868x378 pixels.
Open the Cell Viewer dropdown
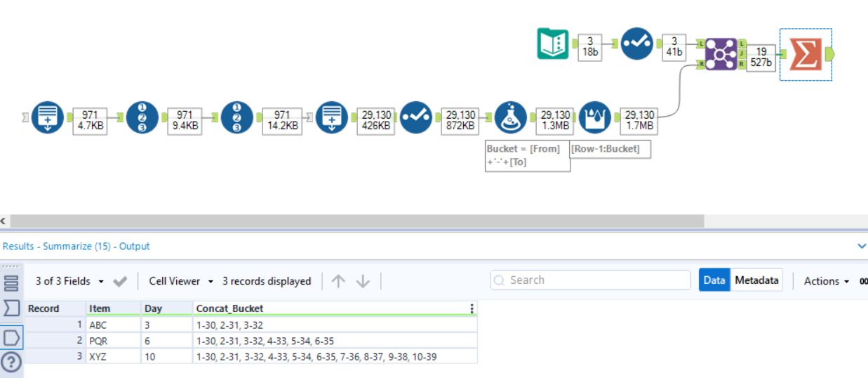click(181, 281)
